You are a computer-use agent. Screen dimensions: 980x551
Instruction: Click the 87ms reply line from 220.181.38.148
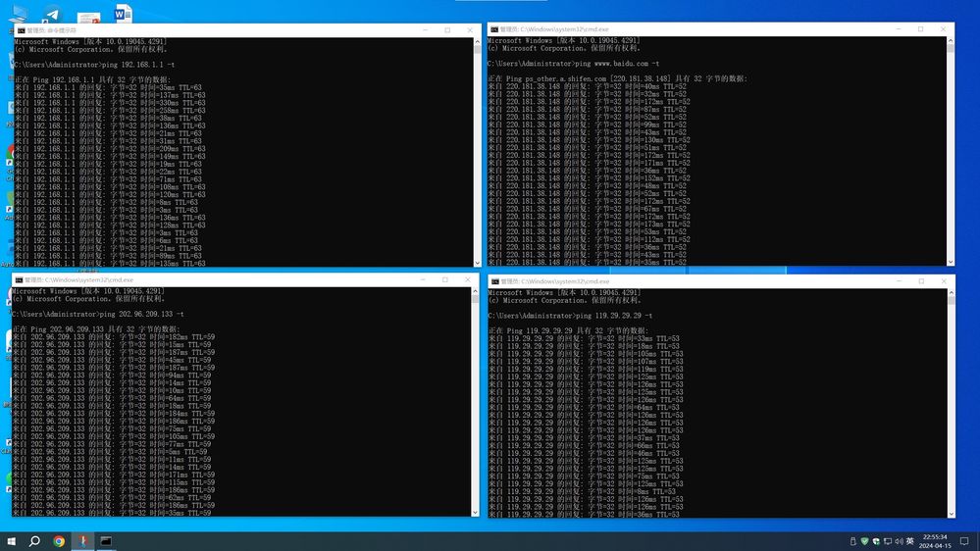pyautogui.click(x=587, y=110)
